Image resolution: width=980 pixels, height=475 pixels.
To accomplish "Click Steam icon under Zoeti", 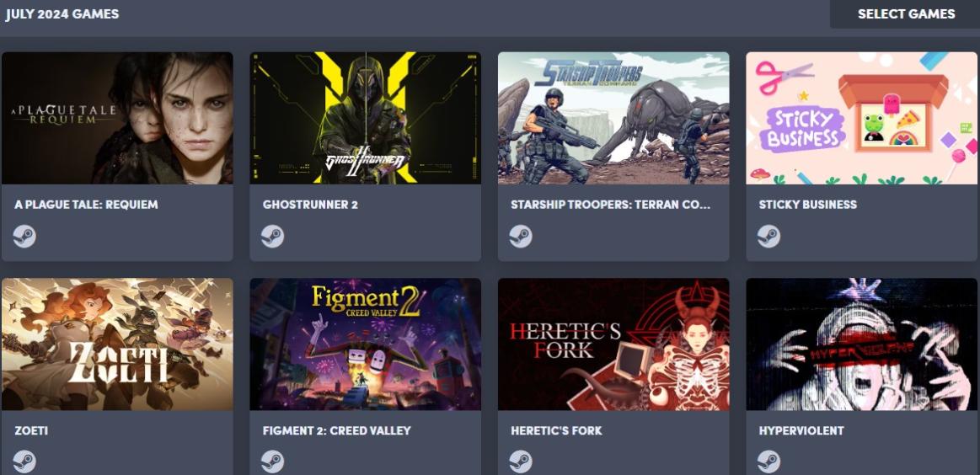I will point(24,462).
